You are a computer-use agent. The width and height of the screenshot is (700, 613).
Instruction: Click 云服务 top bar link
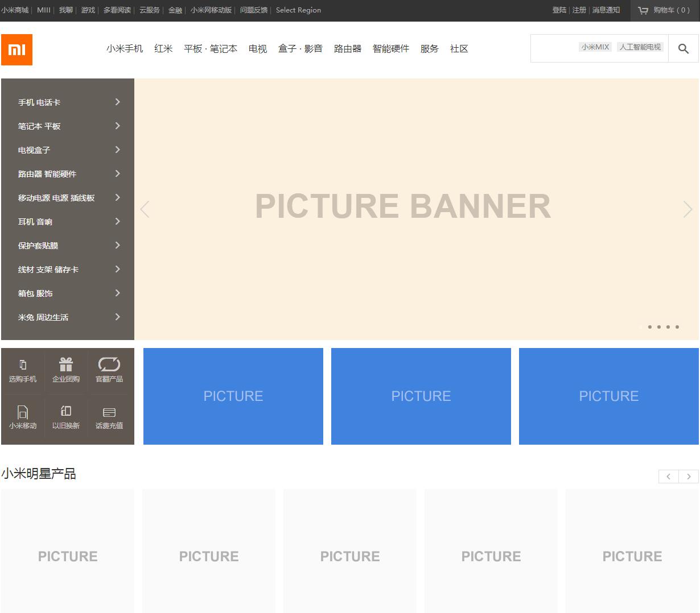150,10
